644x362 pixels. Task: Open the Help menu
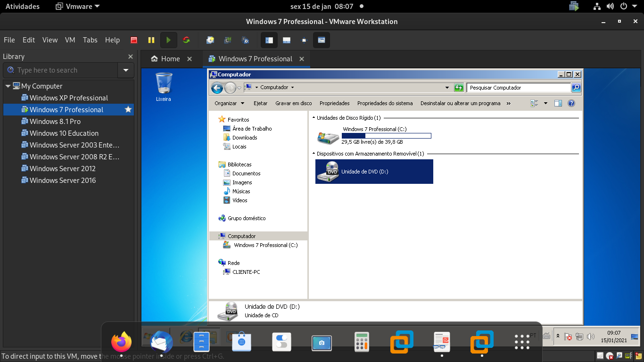point(112,40)
